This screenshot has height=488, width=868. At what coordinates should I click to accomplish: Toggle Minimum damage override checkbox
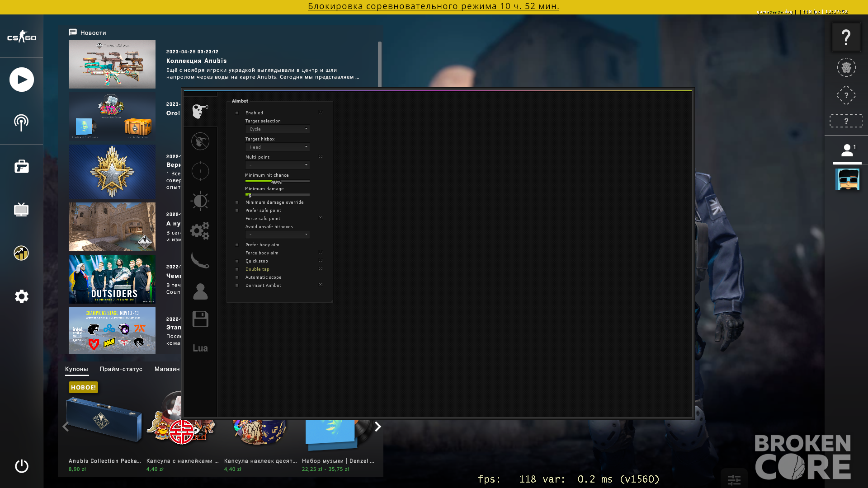pyautogui.click(x=237, y=202)
